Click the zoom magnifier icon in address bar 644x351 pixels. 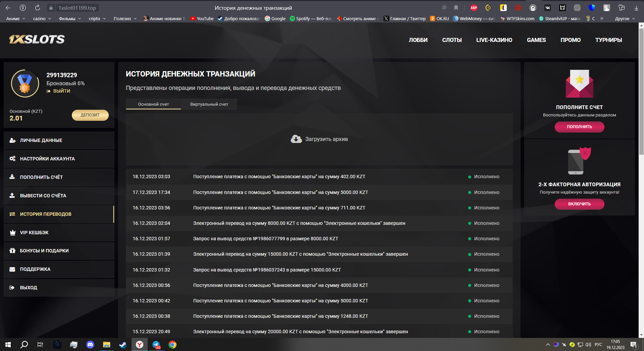pos(444,8)
